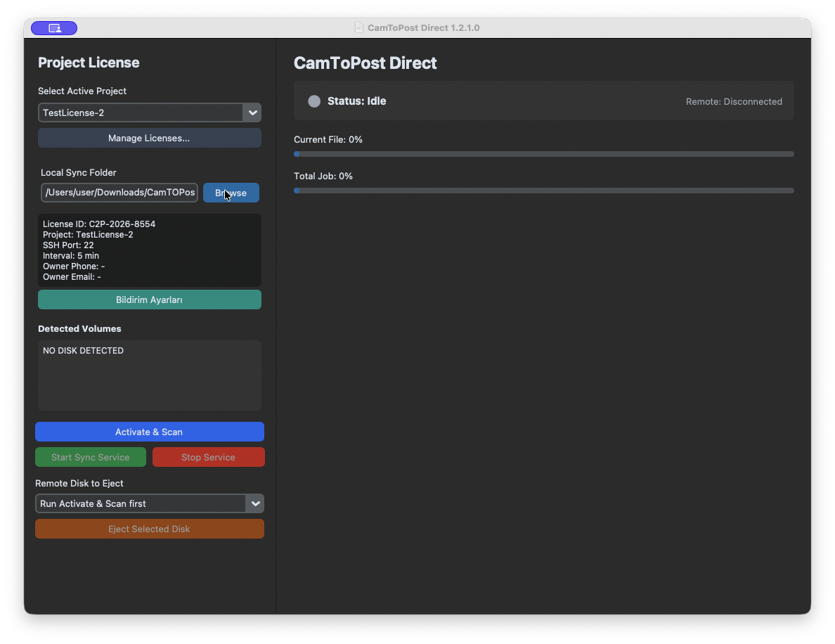Click the Project: TestLicense-2 info line
Viewport: 835px width, 644px height.
click(x=88, y=235)
